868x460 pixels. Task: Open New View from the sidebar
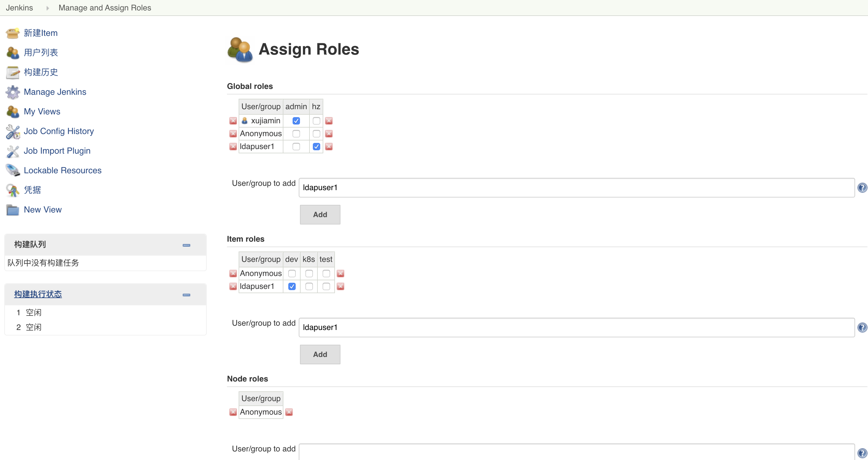pyautogui.click(x=42, y=209)
